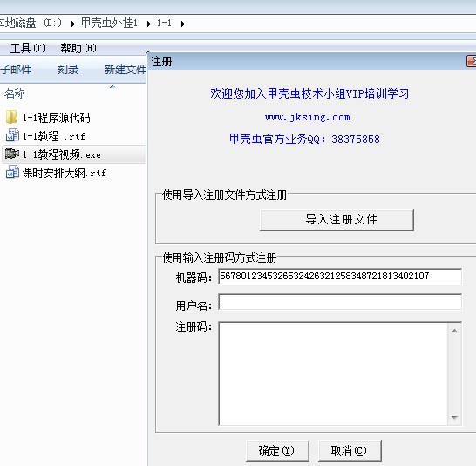Select the file name 1-1教程视频.exe

pyautogui.click(x=61, y=154)
